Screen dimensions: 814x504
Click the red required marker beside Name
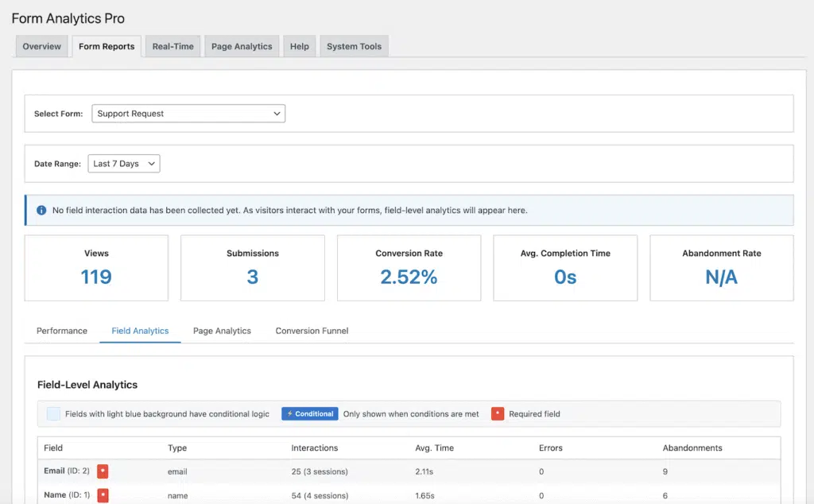click(x=103, y=495)
